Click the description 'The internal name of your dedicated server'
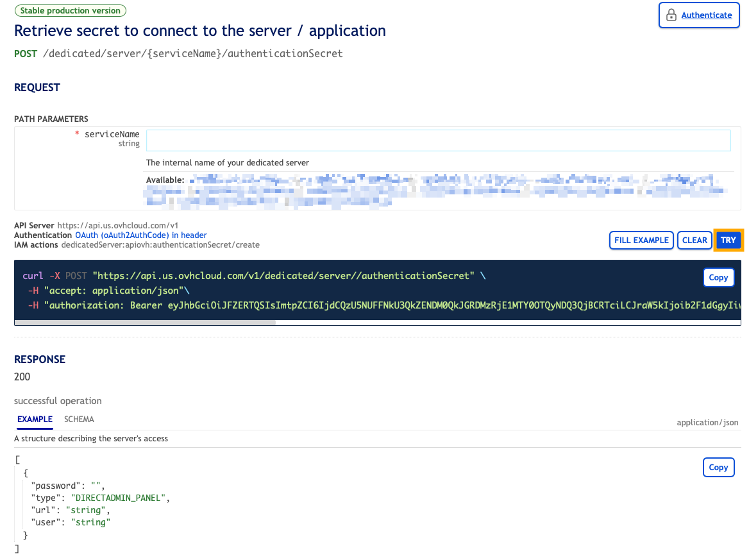Screen dimensions: 749x560 pos(228,162)
